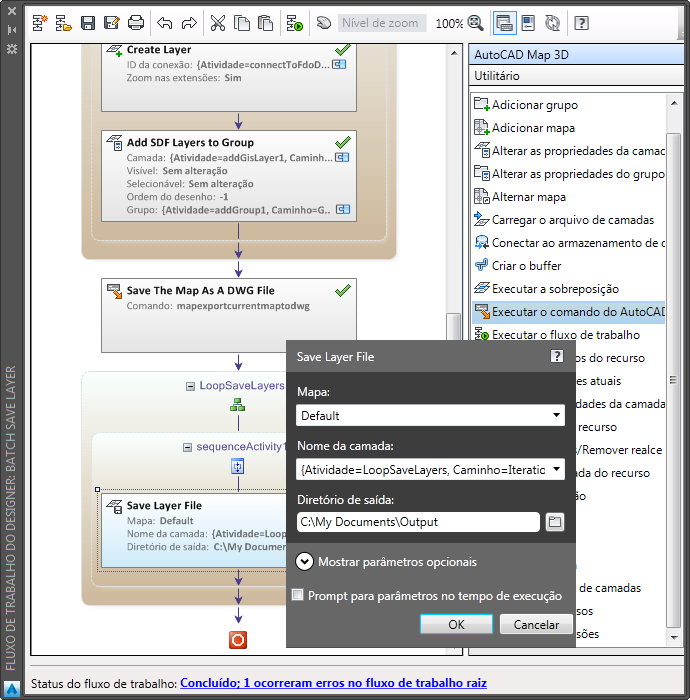The height and width of the screenshot is (700, 690).
Task: Browse for the output directory folder
Action: 555,522
